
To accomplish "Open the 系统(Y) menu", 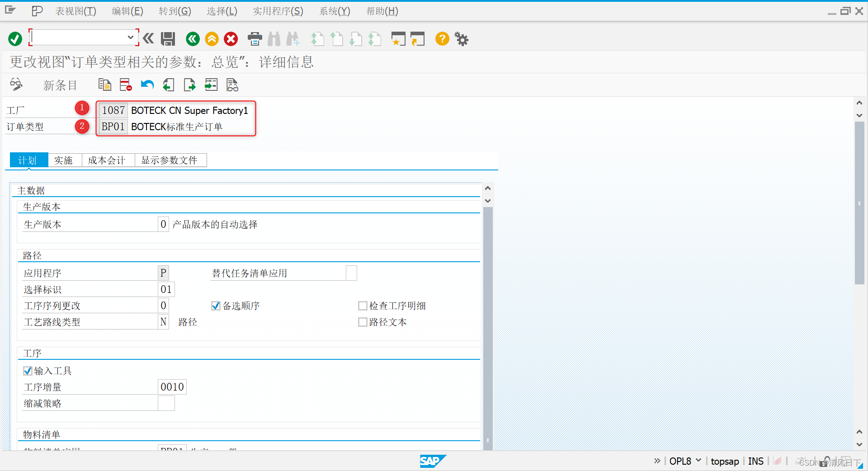I will (335, 11).
